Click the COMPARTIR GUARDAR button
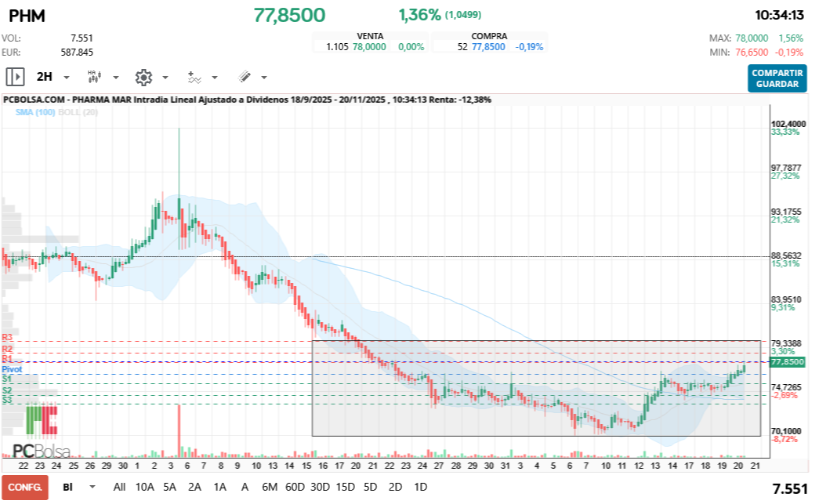The image size is (819, 504). pyautogui.click(x=777, y=78)
